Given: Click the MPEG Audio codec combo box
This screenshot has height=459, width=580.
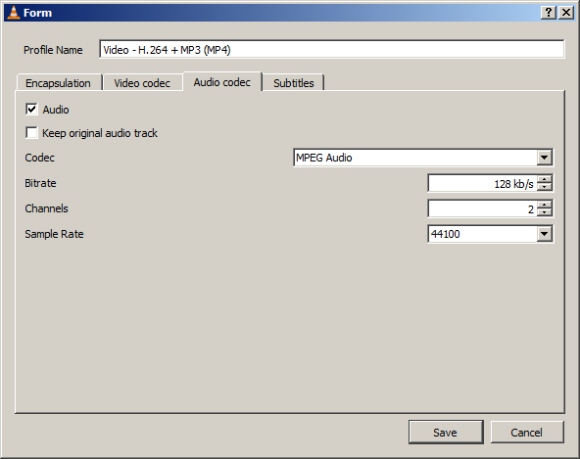Looking at the screenshot, I should [423, 158].
